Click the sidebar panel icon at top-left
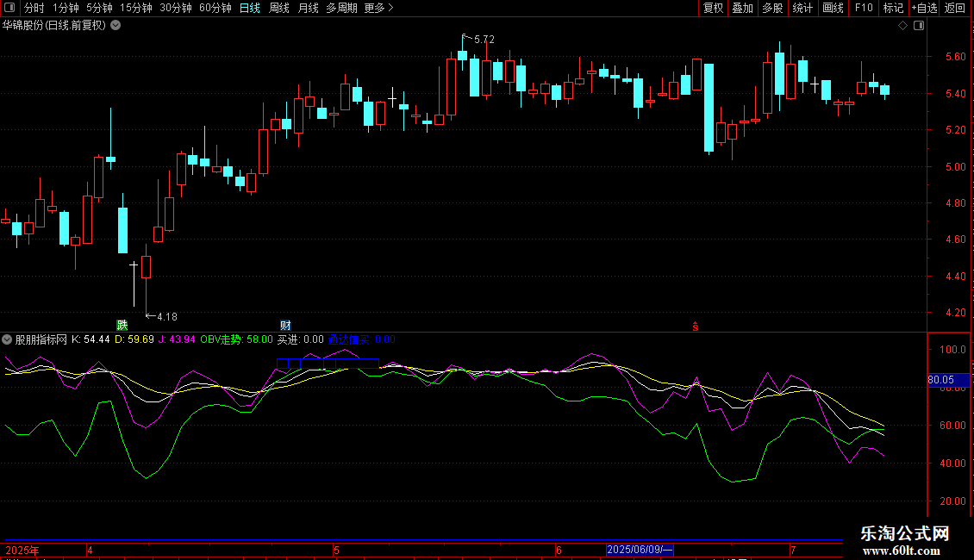 [9, 8]
